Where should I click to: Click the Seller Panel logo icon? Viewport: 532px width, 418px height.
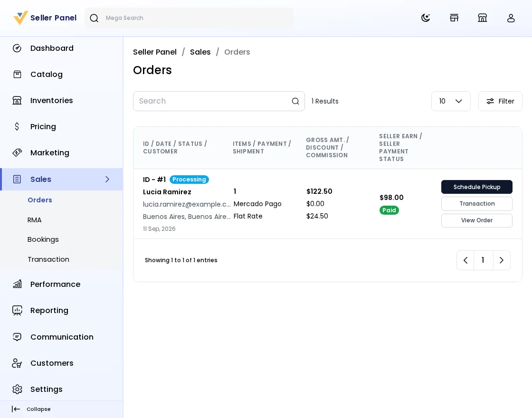[x=20, y=18]
